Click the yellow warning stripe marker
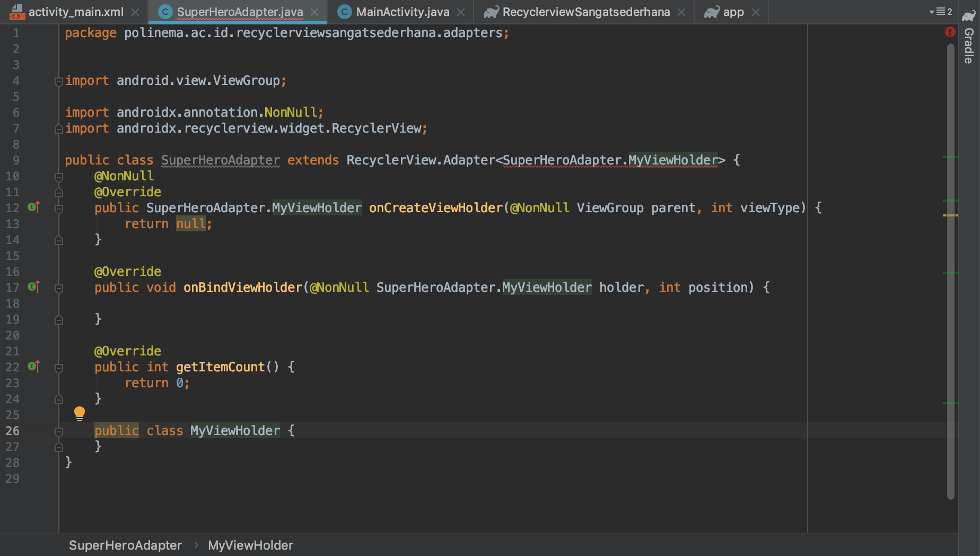 pos(950,215)
